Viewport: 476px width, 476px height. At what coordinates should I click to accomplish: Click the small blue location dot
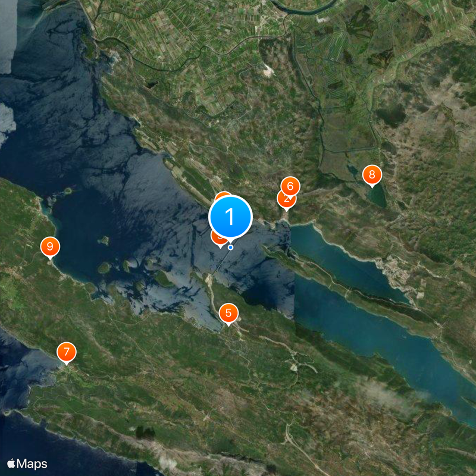231,248
